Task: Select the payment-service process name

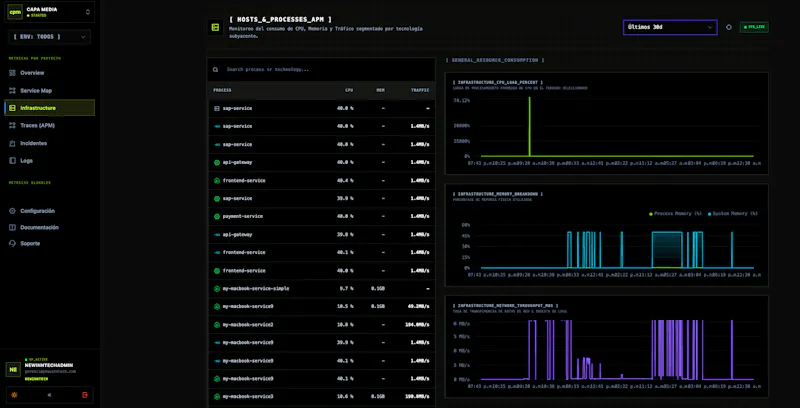Action: click(242, 217)
